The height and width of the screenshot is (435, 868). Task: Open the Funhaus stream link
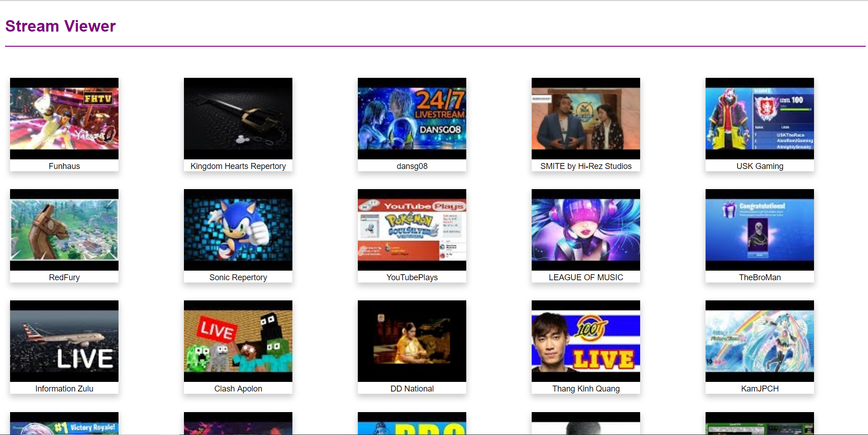coord(64,166)
